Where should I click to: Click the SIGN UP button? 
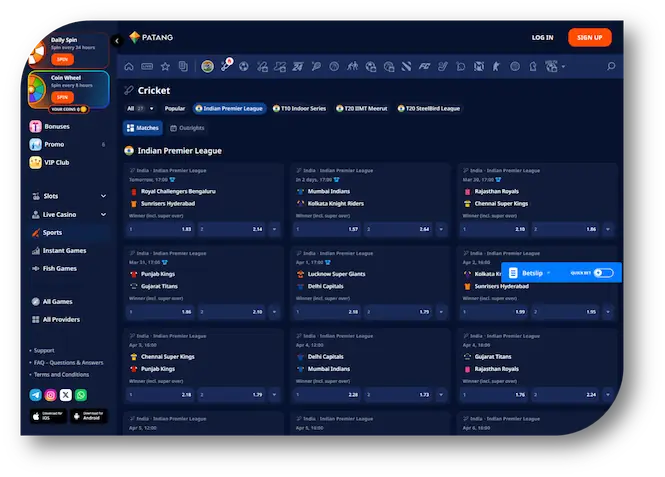(x=589, y=37)
